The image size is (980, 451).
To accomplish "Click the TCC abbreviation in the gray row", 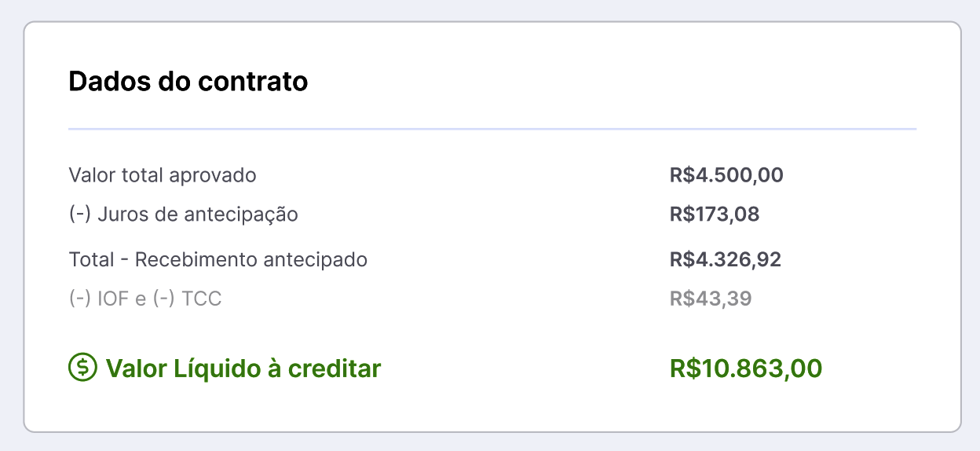I will click(x=202, y=299).
